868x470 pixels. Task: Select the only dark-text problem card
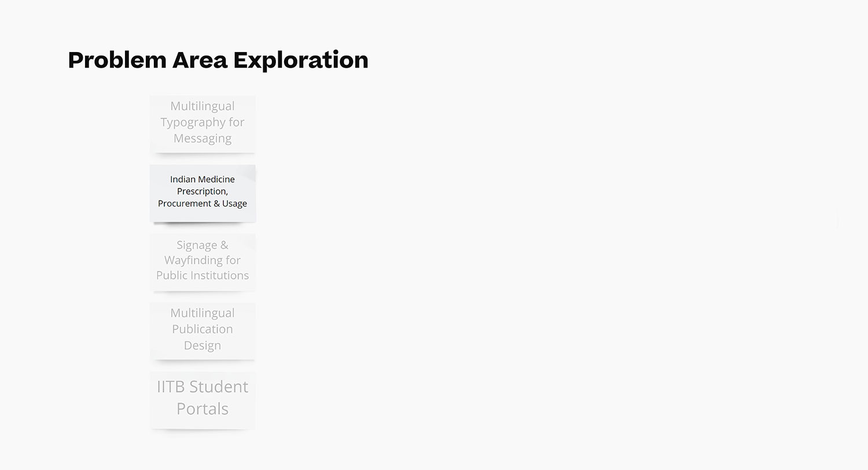(x=203, y=192)
